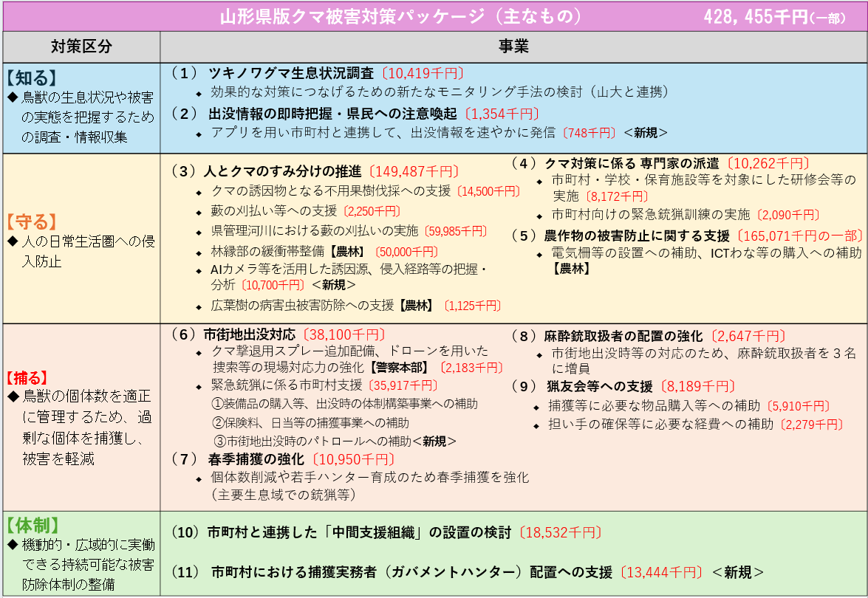Click the amount 748千円
This screenshot has height=598, width=868.
point(590,133)
